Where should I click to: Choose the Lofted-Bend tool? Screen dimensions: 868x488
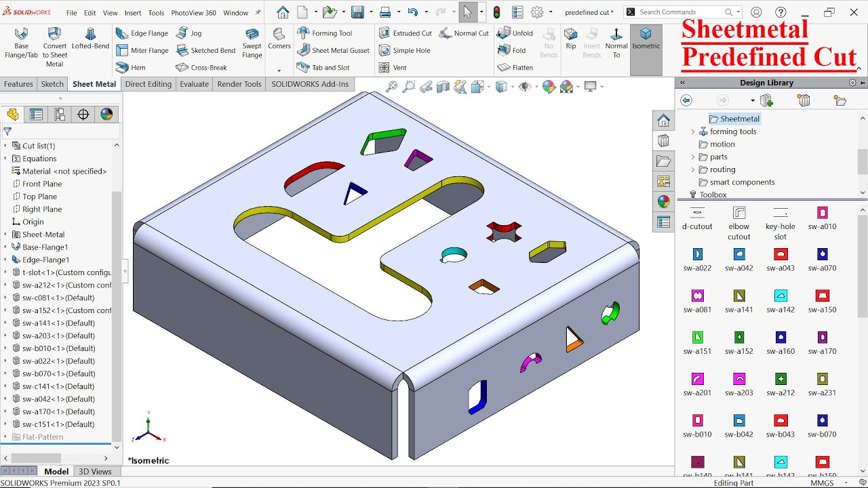click(x=90, y=39)
